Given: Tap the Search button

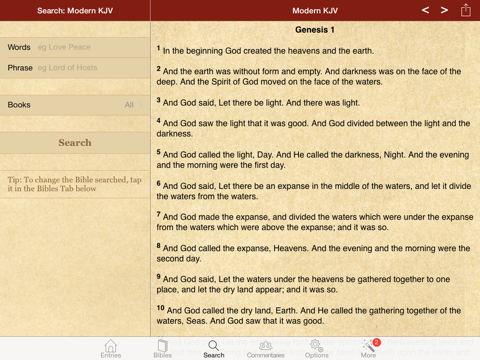Looking at the screenshot, I should (75, 143).
